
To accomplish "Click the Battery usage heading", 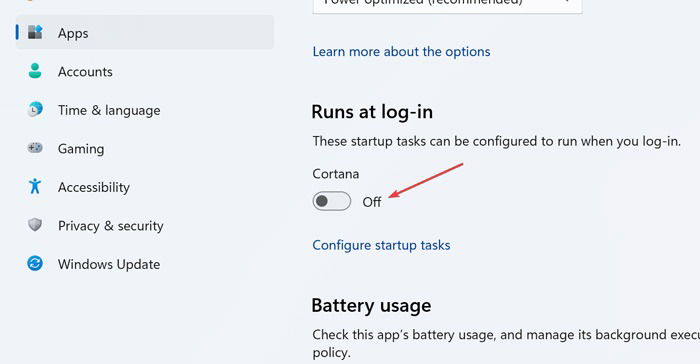I will pyautogui.click(x=371, y=306).
